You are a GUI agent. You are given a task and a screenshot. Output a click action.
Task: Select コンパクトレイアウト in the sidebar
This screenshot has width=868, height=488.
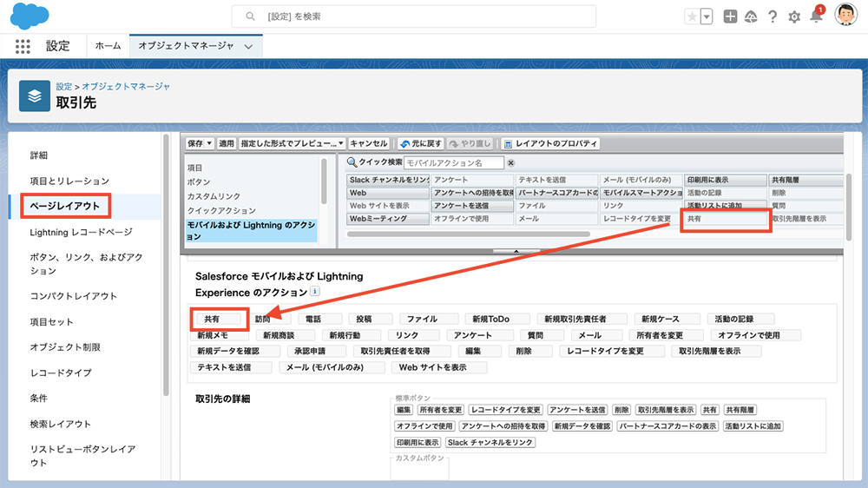tap(74, 296)
